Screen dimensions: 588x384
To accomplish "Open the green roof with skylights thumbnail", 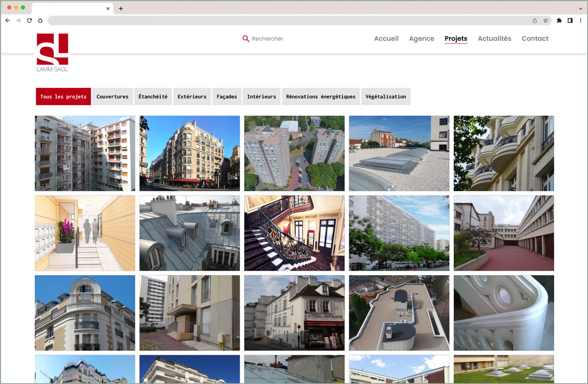I will click(504, 369).
